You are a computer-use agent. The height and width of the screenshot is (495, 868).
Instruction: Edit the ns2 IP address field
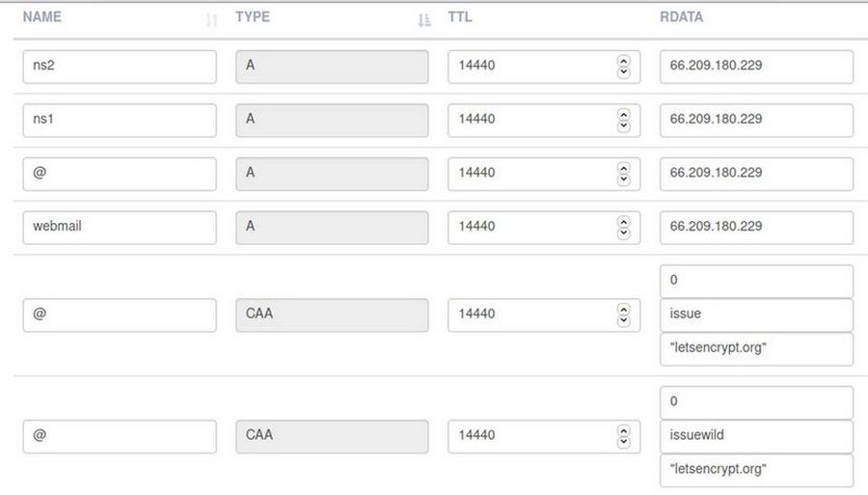pos(756,67)
